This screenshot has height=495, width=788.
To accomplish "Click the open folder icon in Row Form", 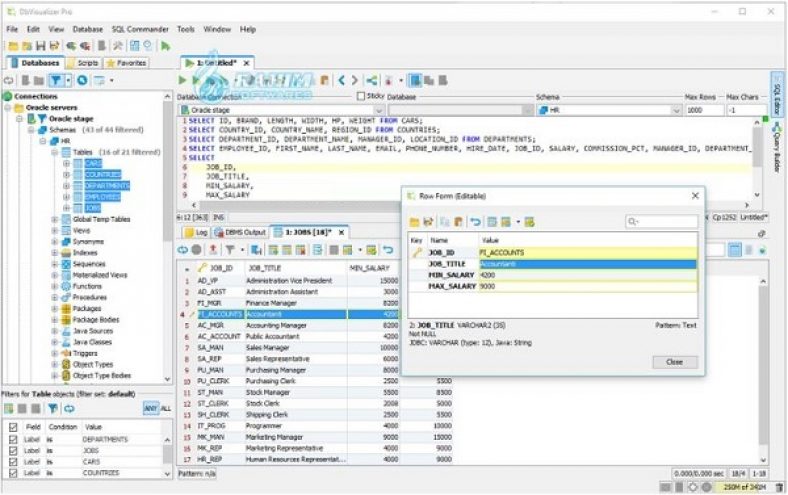I will 414,221.
